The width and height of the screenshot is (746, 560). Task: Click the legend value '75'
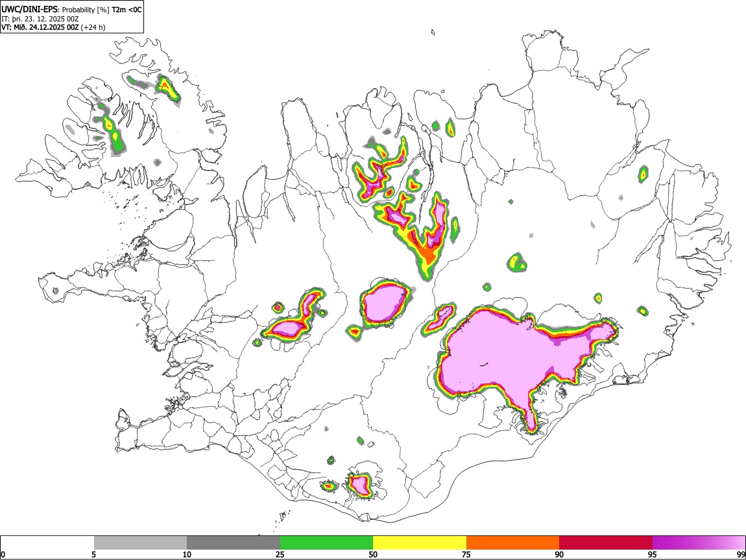click(466, 554)
